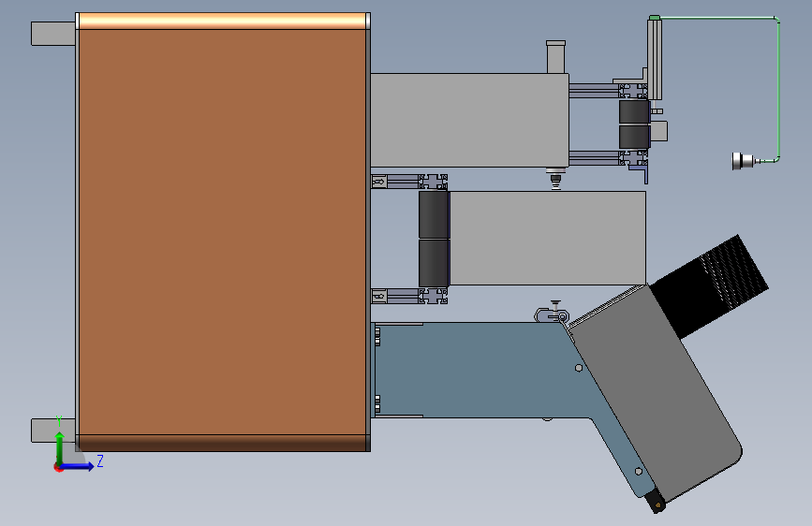This screenshot has width=812, height=526.
Task: Click the upper round hole in blue bracket
Action: click(x=579, y=368)
